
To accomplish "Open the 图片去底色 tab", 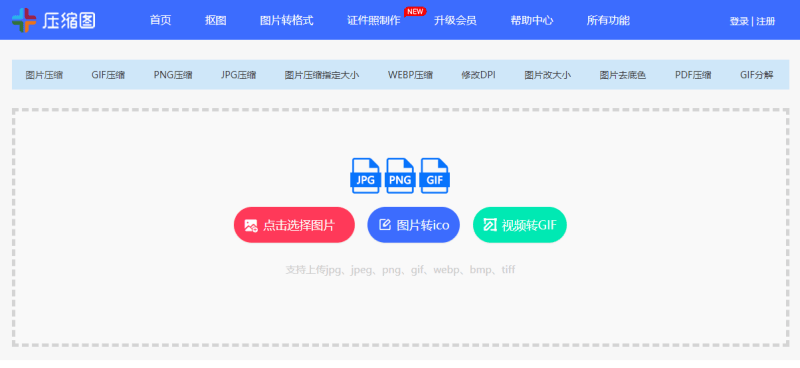I will pos(622,75).
